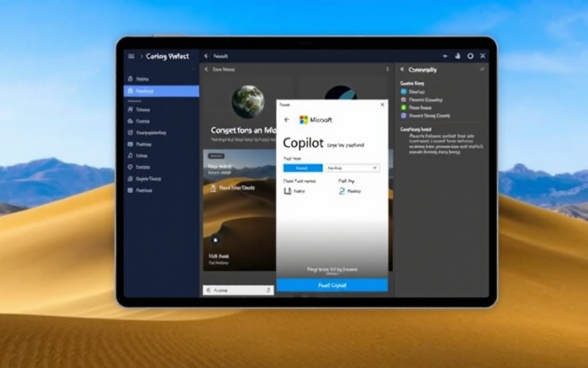
Task: Open the sidebar item with the home icon
Action: [x=138, y=79]
